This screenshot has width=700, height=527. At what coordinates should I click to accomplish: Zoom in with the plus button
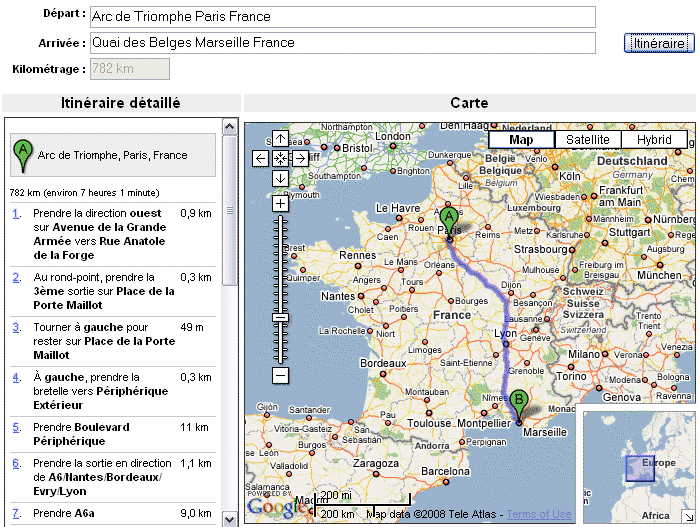(280, 204)
